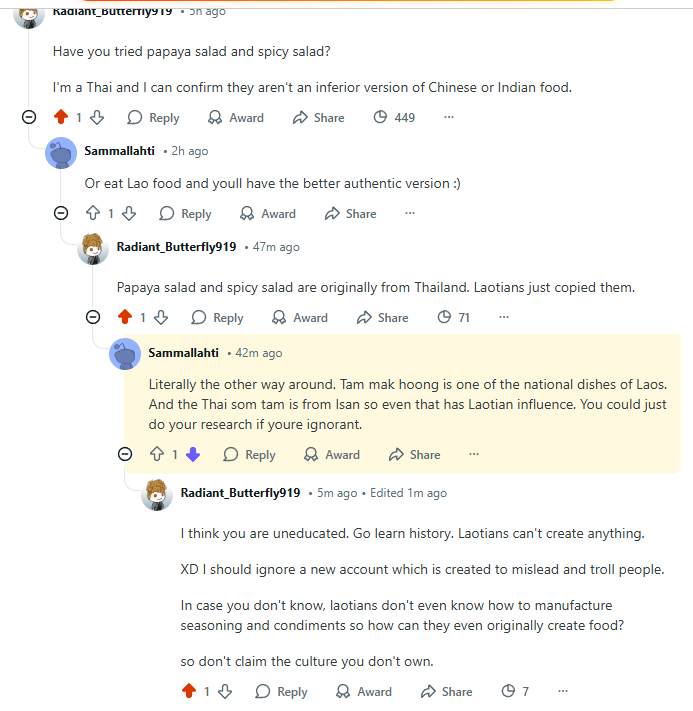Click the purple downvote on the highlighted comment

click(x=193, y=455)
